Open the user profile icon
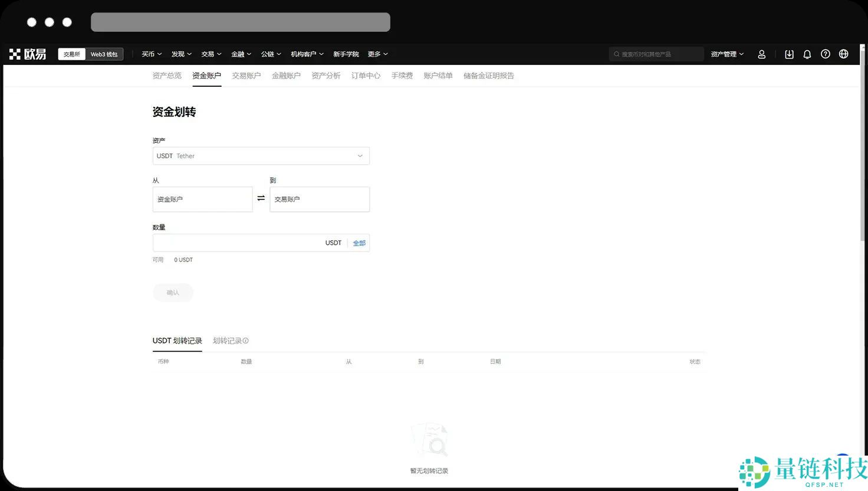The image size is (868, 491). tap(761, 54)
